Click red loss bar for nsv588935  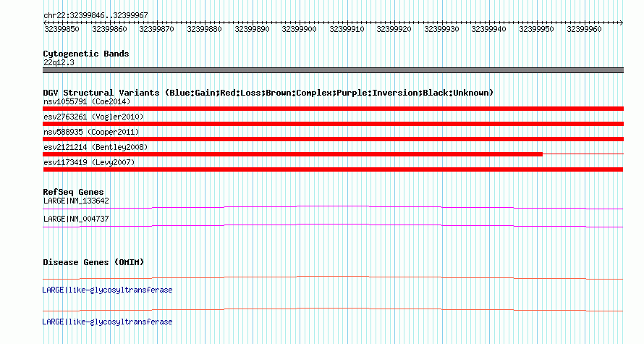[x=333, y=139]
